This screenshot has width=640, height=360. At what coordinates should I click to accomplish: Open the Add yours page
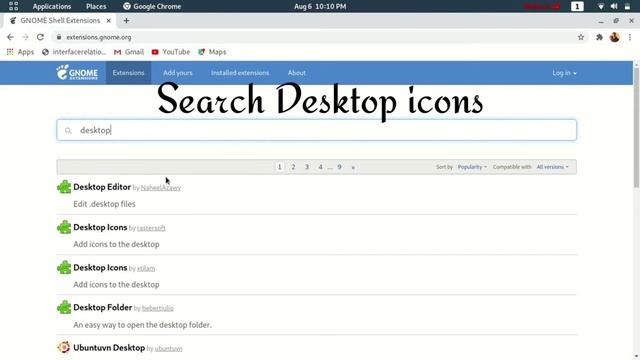[178, 73]
